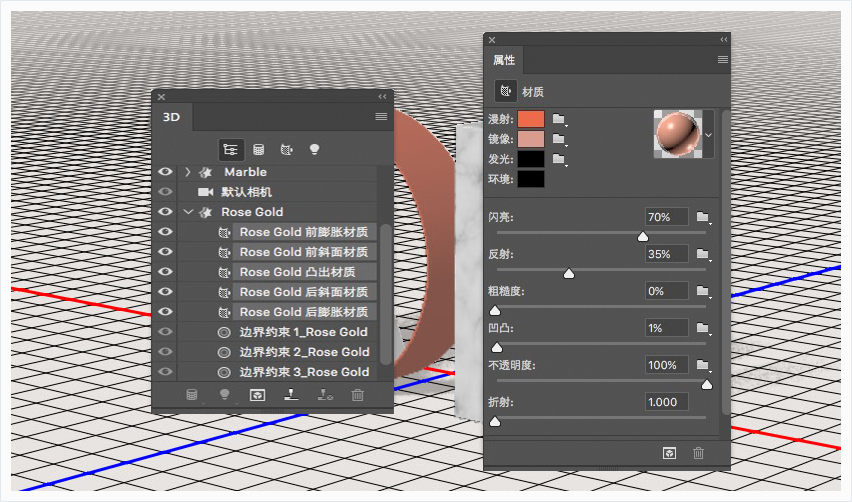
Task: Collapse the 3D panel with double arrows
Action: pos(383,97)
